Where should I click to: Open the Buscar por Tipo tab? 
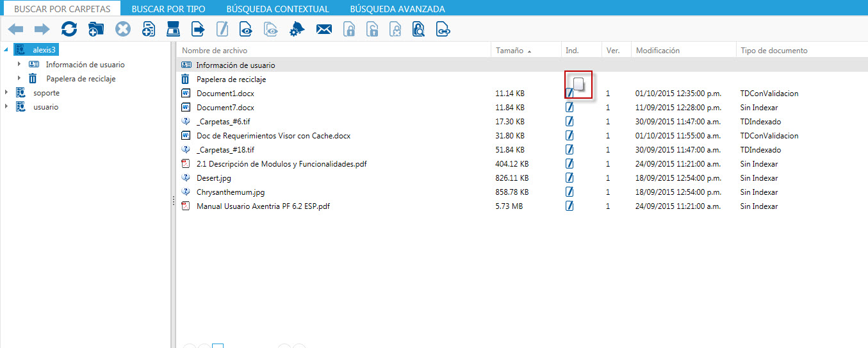point(168,9)
